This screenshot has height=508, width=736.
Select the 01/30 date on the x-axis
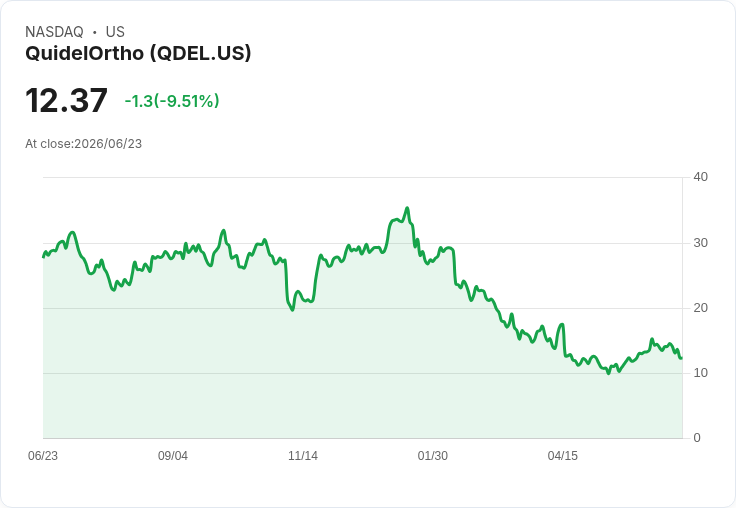click(x=433, y=455)
